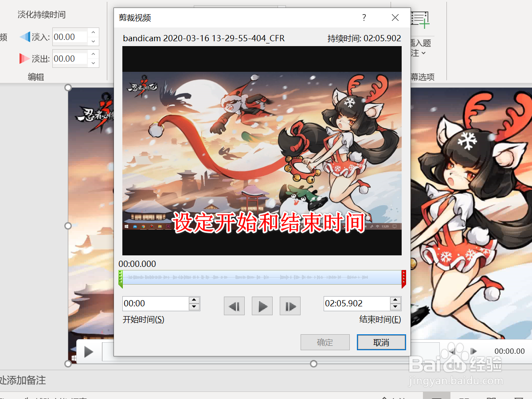532x399 pixels.
Task: Select the green start trim marker
Action: [x=120, y=279]
